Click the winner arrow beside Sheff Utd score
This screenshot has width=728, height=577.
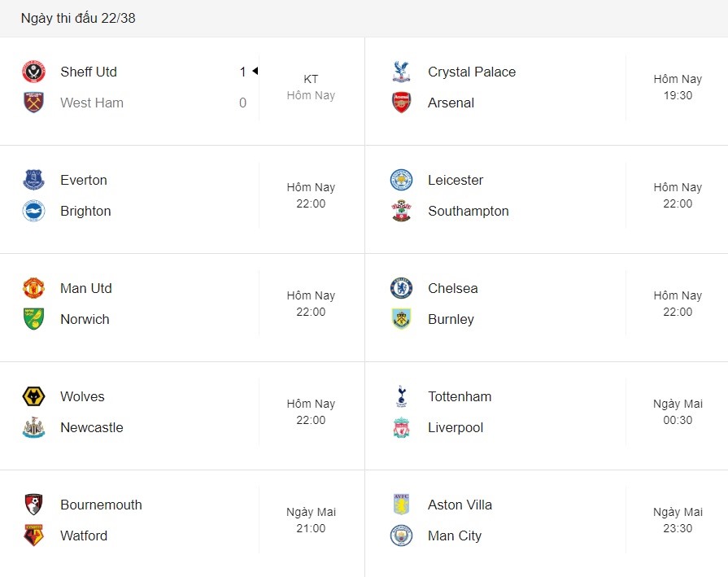point(255,71)
